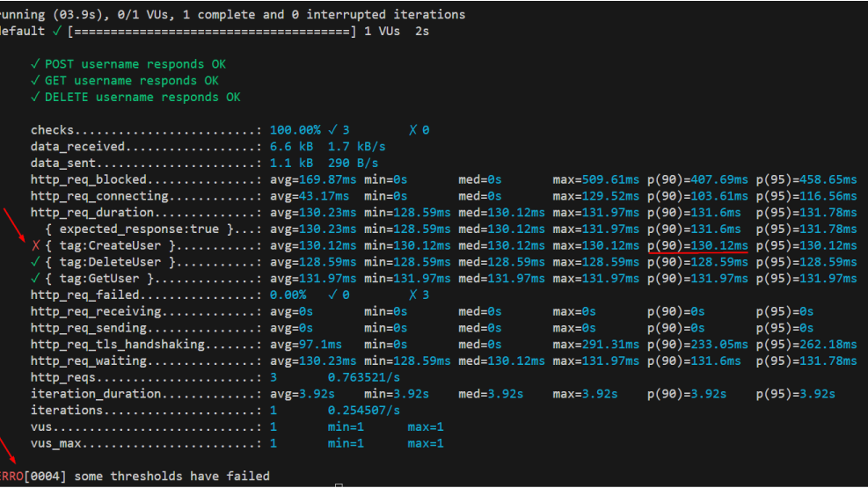Click the http_reqs rate 0.763521/s
This screenshot has height=488, width=868.
click(364, 378)
